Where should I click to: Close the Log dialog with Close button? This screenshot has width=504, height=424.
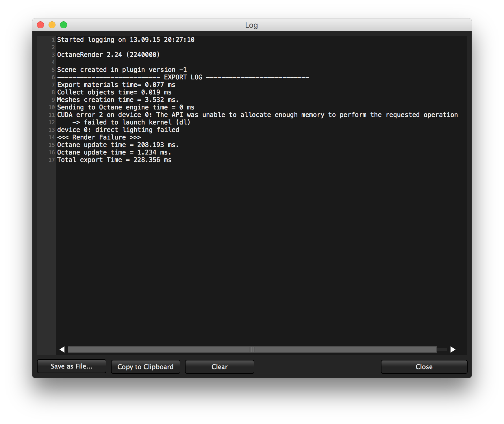pos(424,367)
